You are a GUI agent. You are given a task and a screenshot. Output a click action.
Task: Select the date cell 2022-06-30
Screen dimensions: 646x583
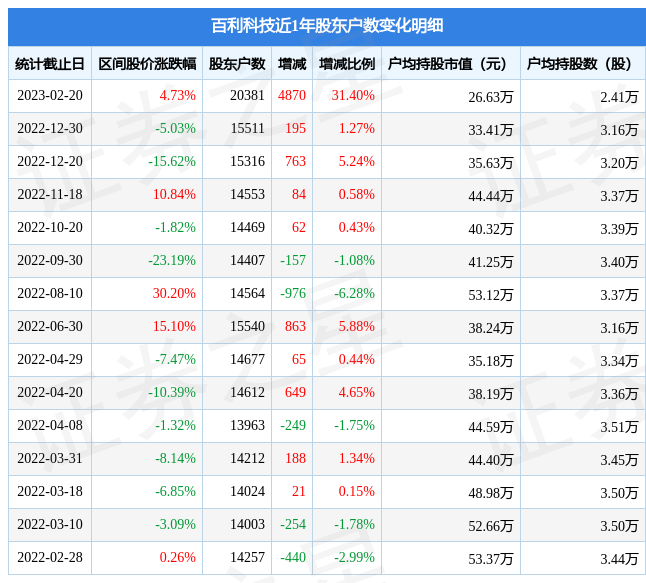point(50,326)
